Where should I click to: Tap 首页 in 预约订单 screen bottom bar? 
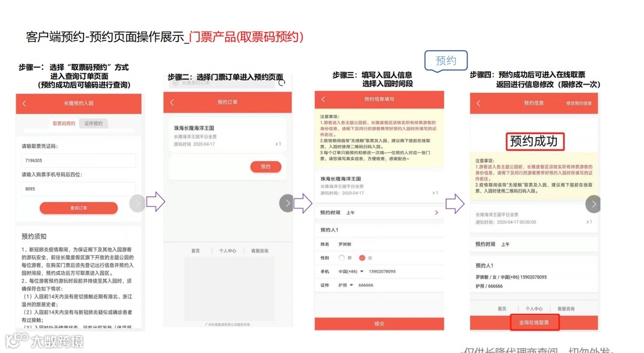point(196,250)
